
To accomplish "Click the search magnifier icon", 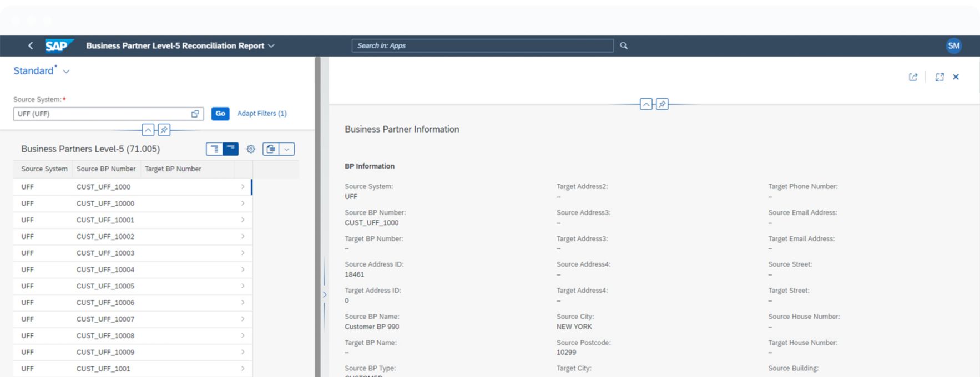I will coord(624,46).
